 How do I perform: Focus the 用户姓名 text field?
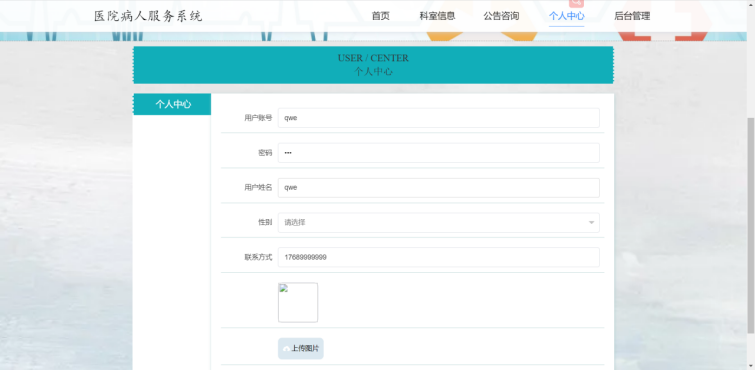coord(439,188)
